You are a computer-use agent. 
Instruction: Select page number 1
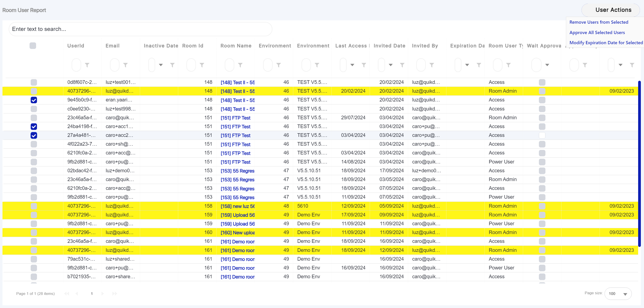[92, 294]
